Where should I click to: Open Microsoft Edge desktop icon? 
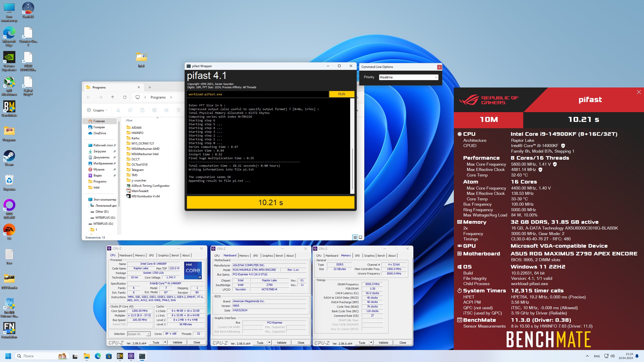pos(9,36)
